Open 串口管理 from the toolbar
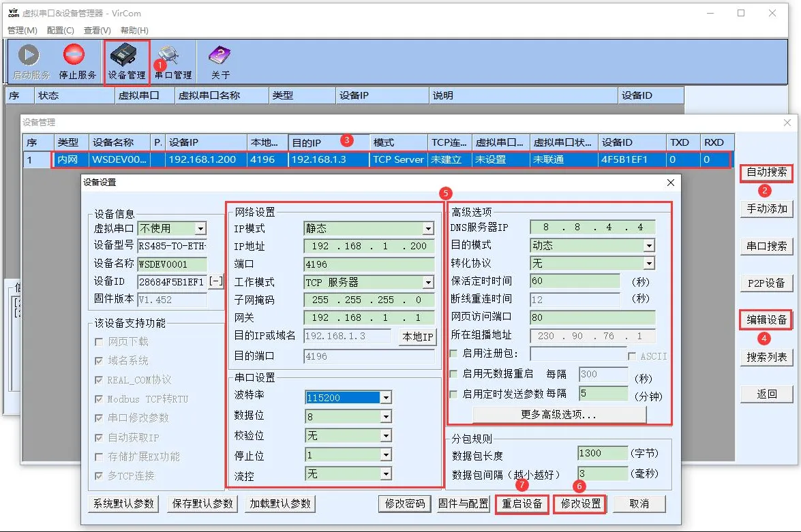Screen dimensions: 801x532 (172, 61)
